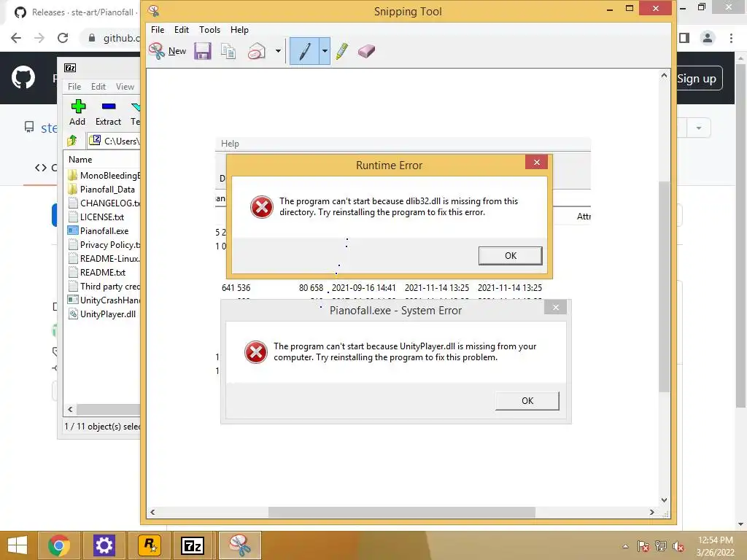Open Chrome side panel icon
The image size is (747, 560).
(x=684, y=38)
